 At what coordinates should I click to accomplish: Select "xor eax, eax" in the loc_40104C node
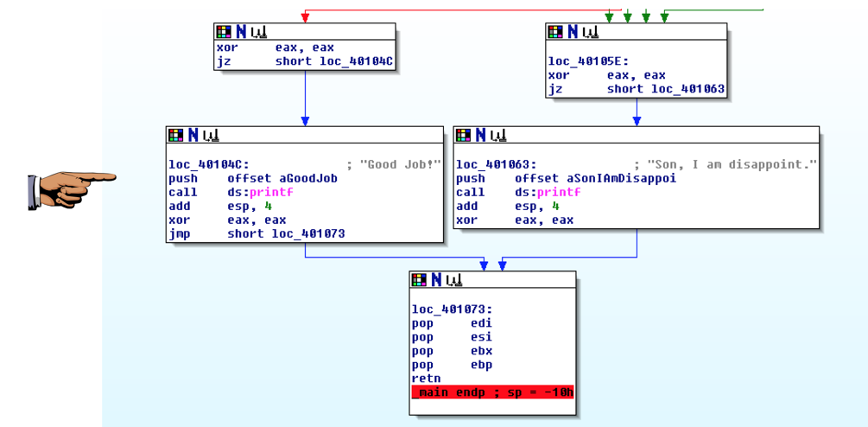click(227, 220)
